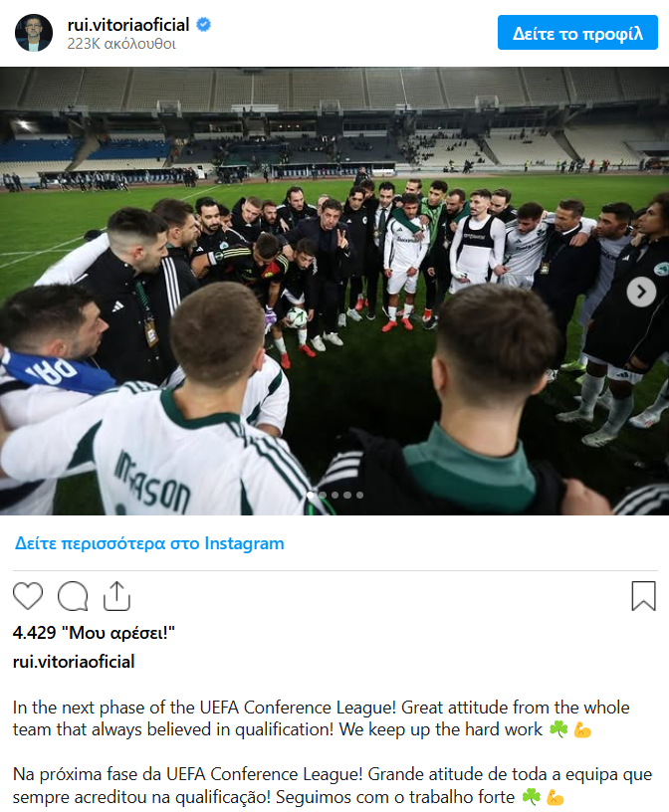Jump to the second carousel indicator dot
The image size is (669, 812).
pyautogui.click(x=323, y=496)
